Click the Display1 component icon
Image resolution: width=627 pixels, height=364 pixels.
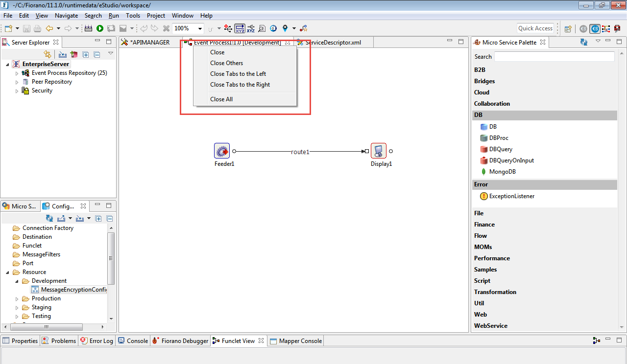[x=378, y=151]
